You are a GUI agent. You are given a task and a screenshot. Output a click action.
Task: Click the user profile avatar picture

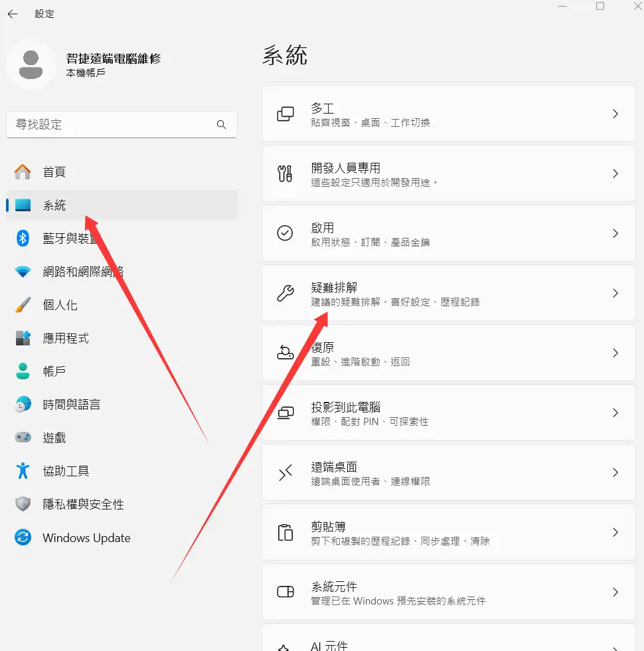[31, 64]
